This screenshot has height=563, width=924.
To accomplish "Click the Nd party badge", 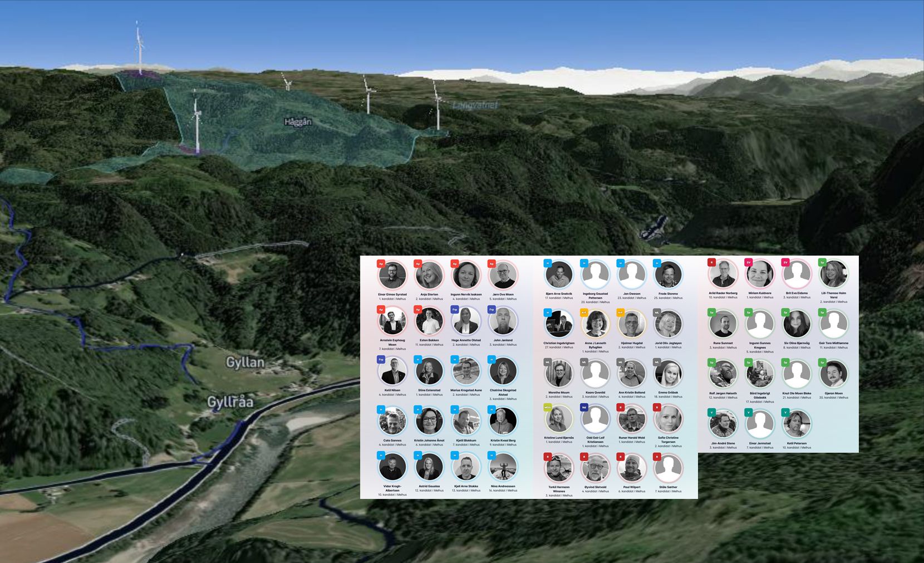I will (584, 408).
